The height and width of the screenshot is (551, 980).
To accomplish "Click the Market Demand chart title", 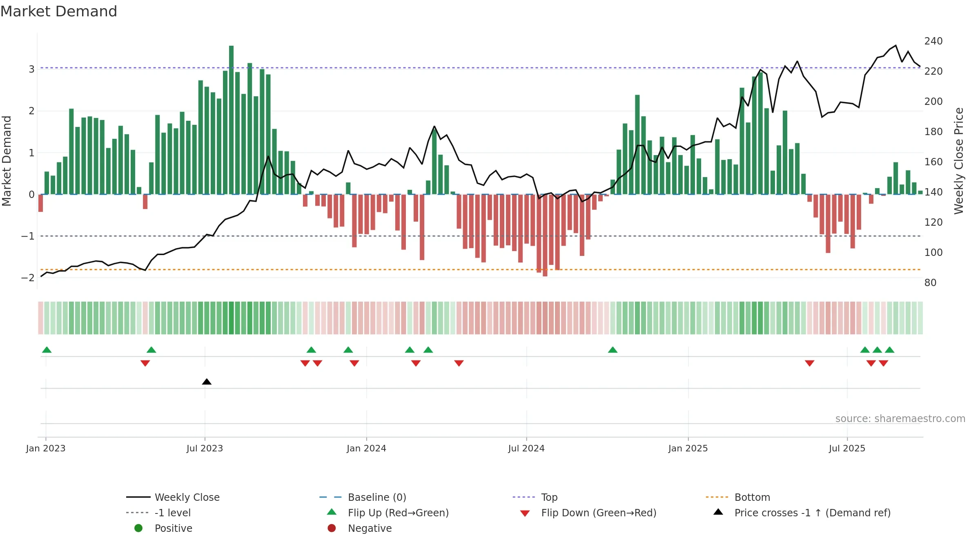I will (59, 11).
